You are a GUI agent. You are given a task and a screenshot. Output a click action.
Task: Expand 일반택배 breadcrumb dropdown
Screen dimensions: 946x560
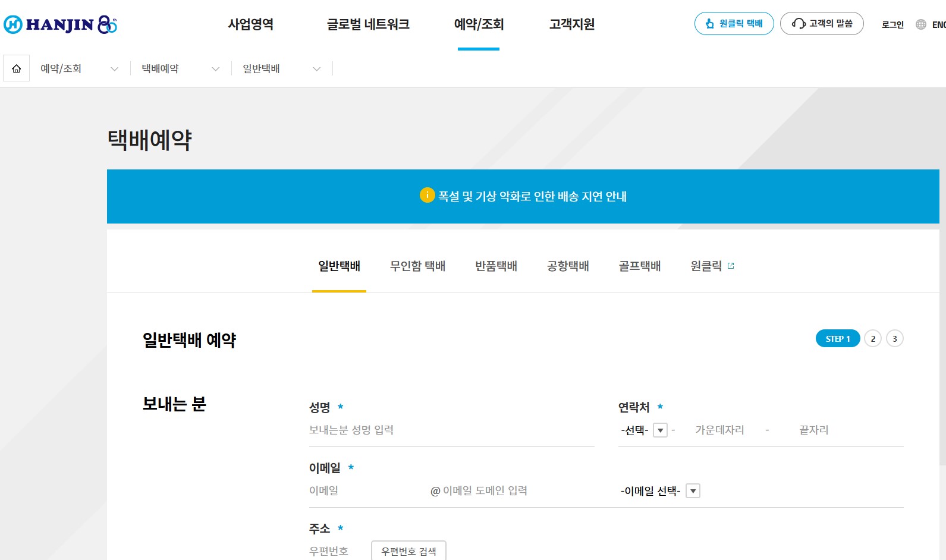[282, 69]
